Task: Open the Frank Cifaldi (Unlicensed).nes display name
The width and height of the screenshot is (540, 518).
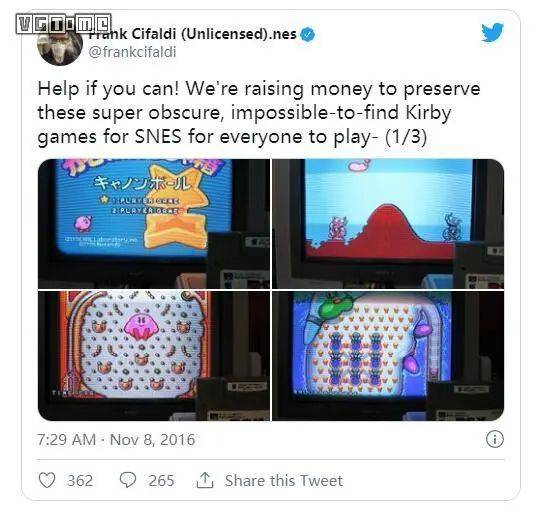Action: (x=193, y=34)
